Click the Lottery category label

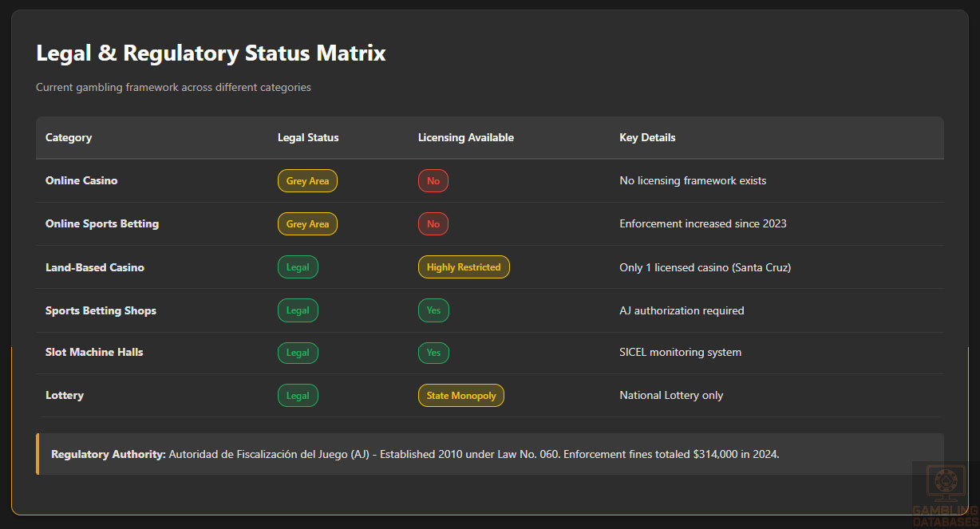65,396
